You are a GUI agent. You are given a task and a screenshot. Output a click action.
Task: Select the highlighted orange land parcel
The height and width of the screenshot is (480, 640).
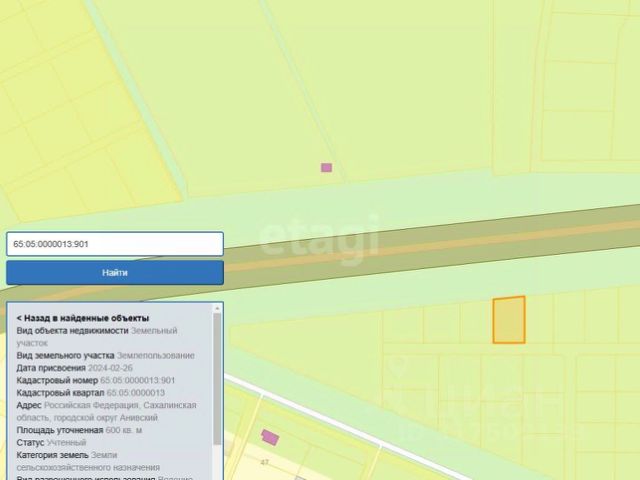(509, 320)
